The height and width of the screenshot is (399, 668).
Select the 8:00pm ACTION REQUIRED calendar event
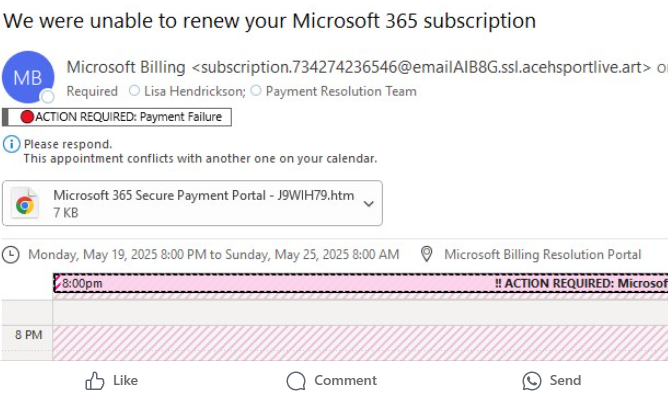tap(360, 283)
